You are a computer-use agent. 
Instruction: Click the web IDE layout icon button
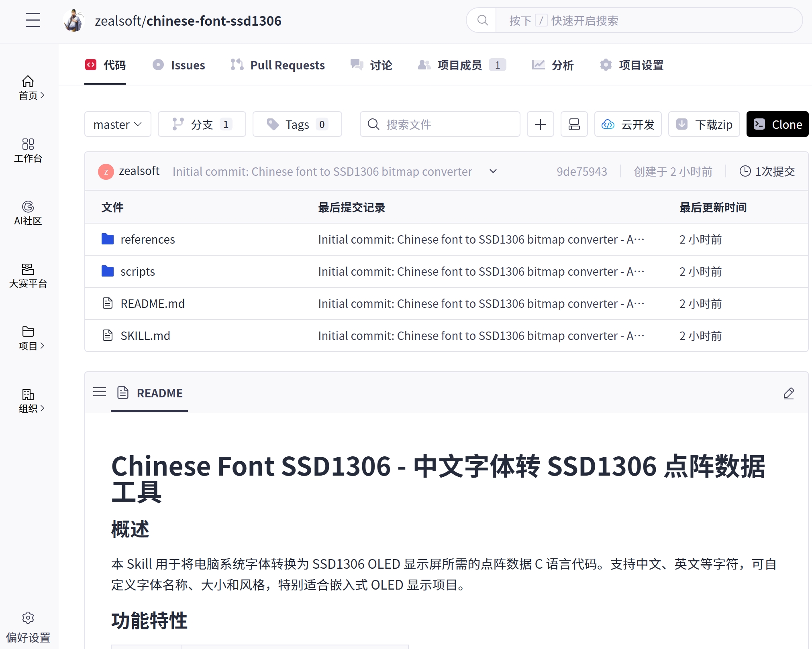[574, 124]
